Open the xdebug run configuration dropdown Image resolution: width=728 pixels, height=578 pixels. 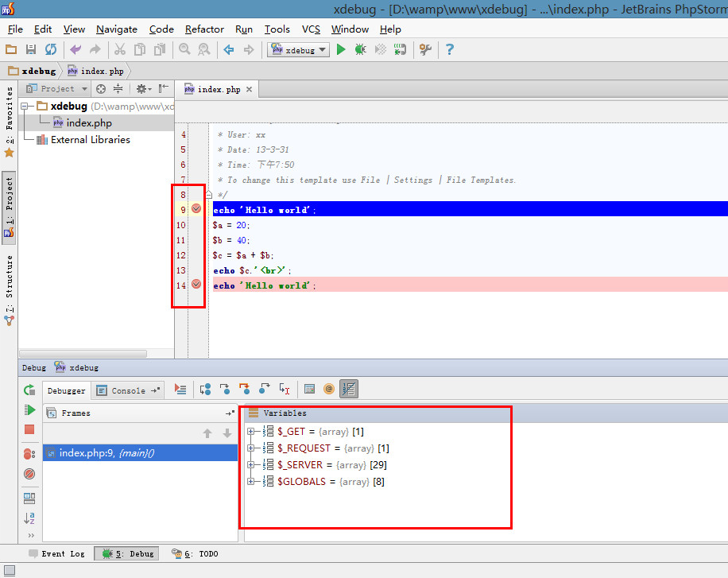point(299,50)
